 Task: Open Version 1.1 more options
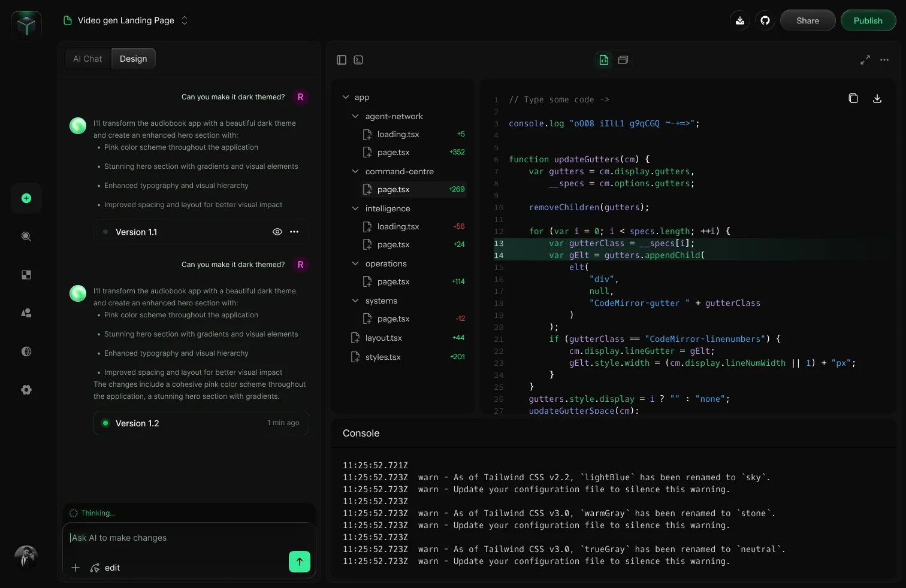[x=294, y=232]
